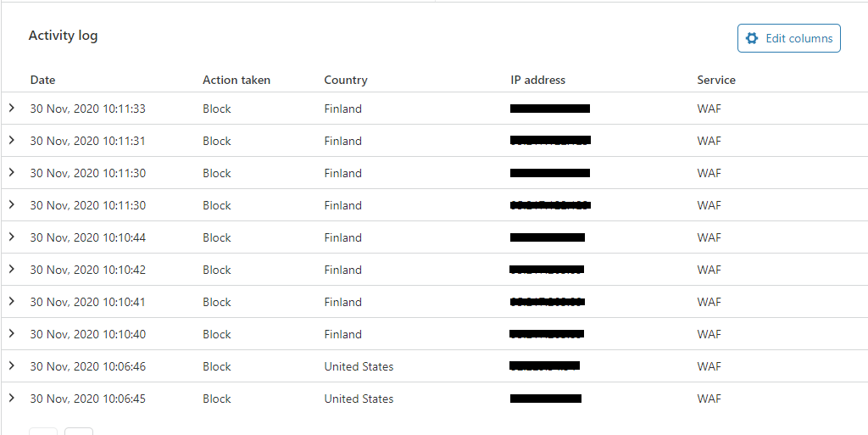868x435 pixels.
Task: Click WAF service in the 10:06:45 row
Action: (709, 399)
